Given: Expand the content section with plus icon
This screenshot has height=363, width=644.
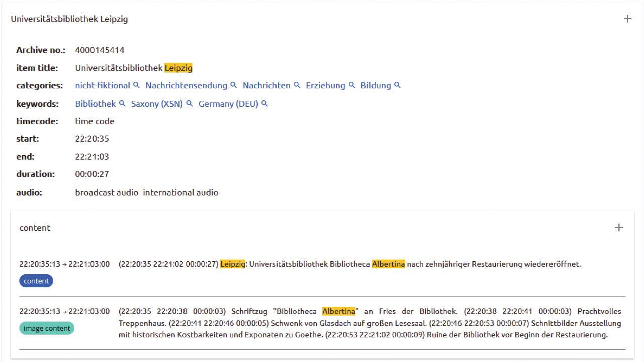Looking at the screenshot, I should point(619,228).
